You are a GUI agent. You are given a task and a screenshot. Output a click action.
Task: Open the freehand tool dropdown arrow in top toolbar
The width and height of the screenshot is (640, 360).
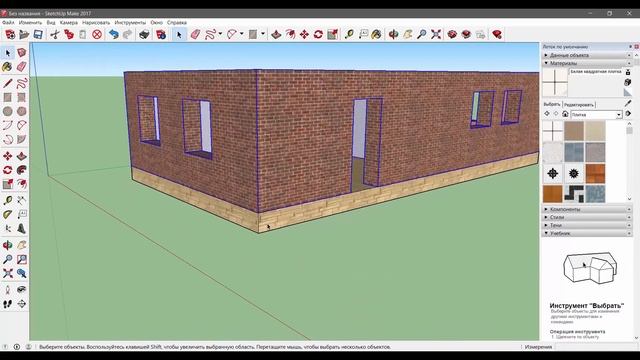coord(220,34)
